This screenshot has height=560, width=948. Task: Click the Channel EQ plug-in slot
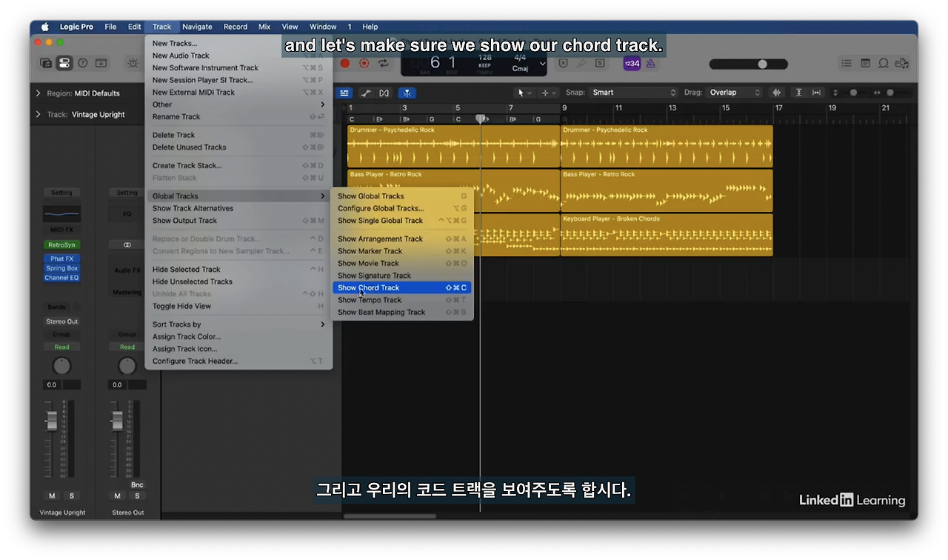pyautogui.click(x=61, y=278)
